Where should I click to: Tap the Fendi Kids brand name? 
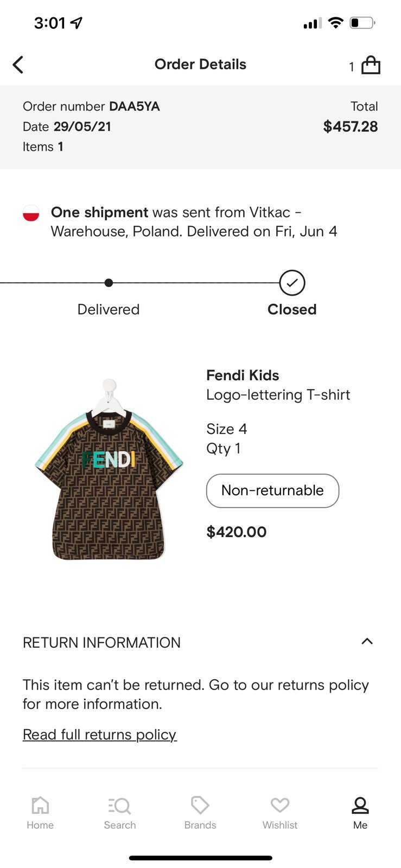point(243,375)
